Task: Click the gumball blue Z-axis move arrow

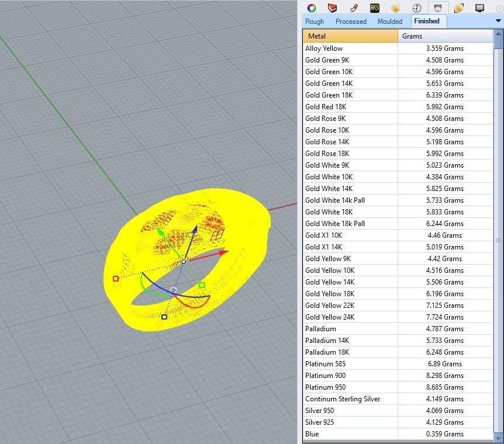Action: (195, 230)
